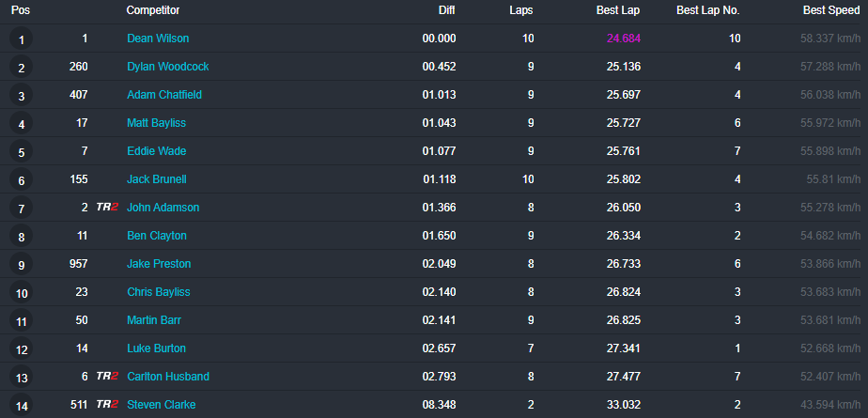Click the TR2 logo beside John Adamson
This screenshot has width=868, height=418.
point(107,208)
